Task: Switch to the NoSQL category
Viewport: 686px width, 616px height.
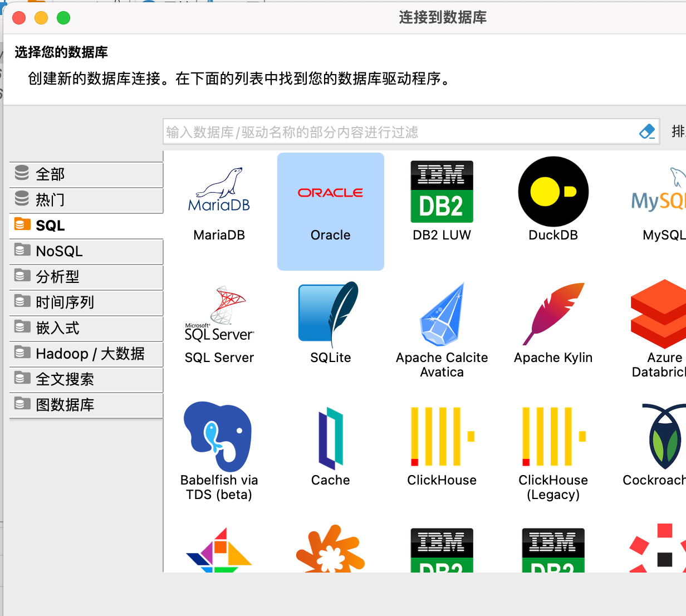Action: (86, 251)
